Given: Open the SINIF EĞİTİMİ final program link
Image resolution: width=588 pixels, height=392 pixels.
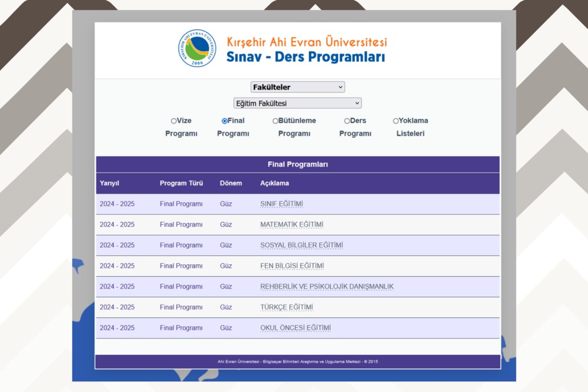Looking at the screenshot, I should click(x=282, y=204).
